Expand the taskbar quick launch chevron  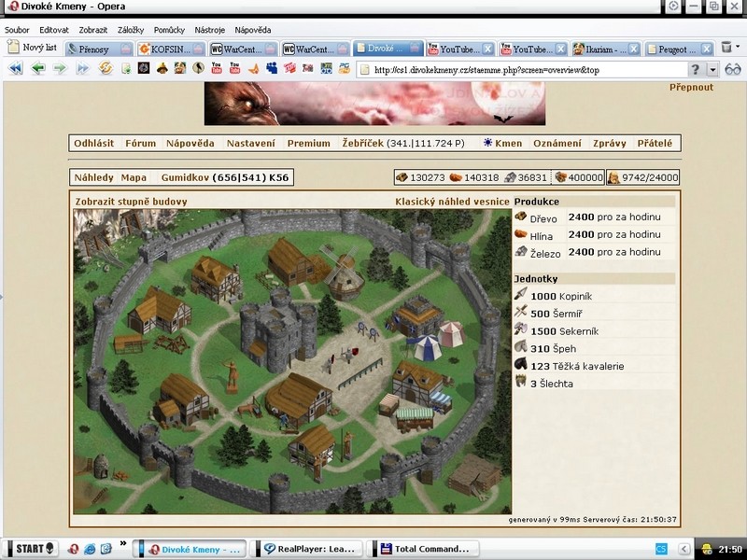(122, 548)
